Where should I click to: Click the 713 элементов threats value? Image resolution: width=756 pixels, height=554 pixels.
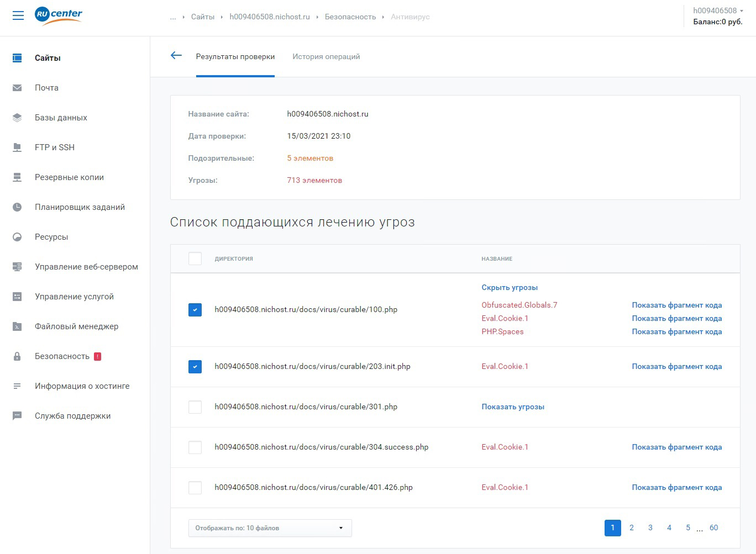pos(314,180)
